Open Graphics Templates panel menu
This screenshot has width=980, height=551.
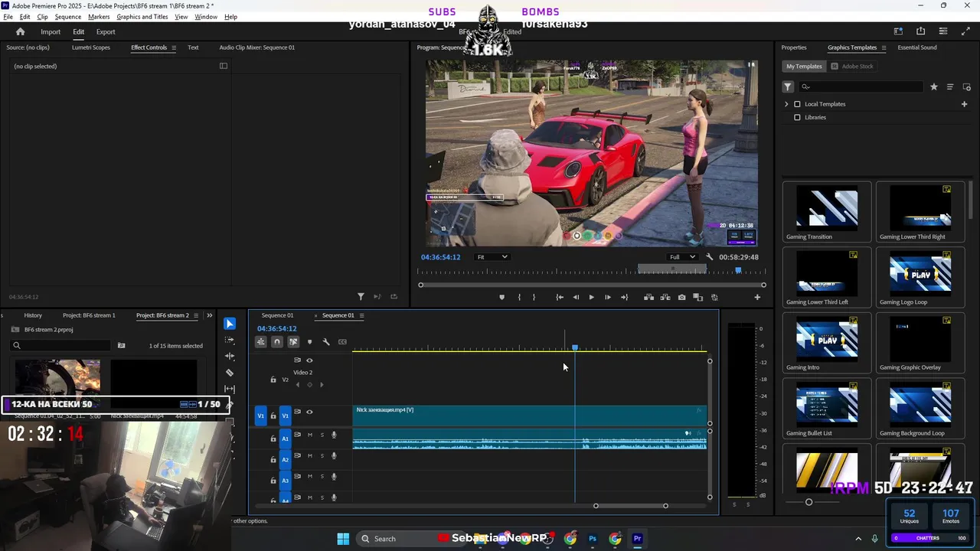(x=884, y=47)
